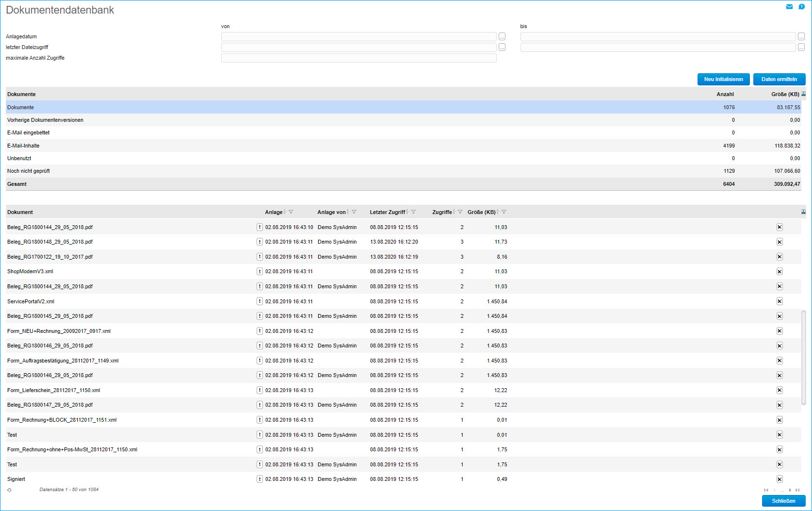This screenshot has height=511, width=812.
Task: Click the export icon in the document list header
Action: [803, 212]
